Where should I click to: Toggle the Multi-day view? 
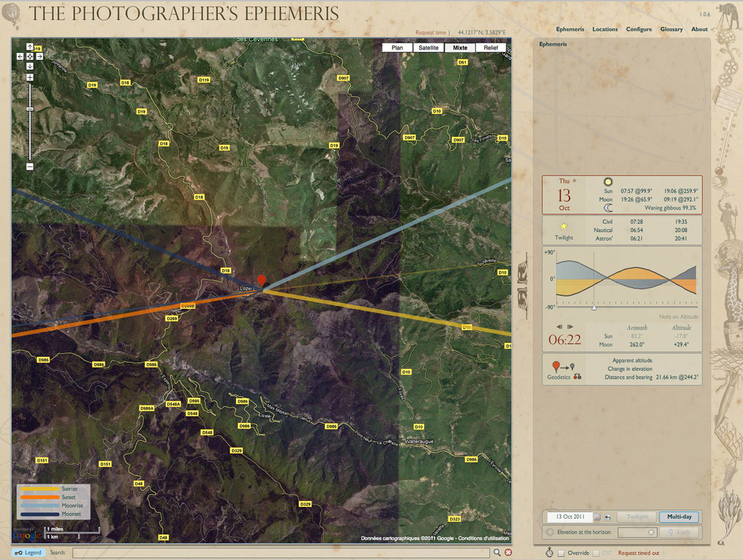(679, 517)
